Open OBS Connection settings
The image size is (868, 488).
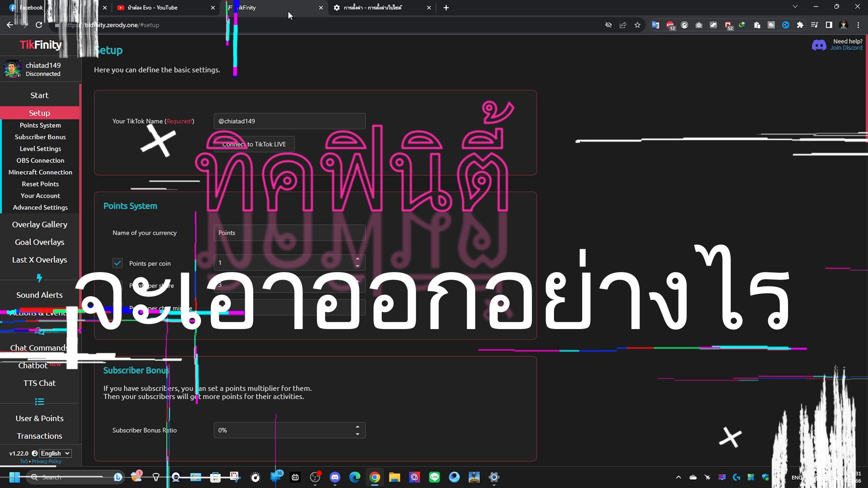click(40, 160)
